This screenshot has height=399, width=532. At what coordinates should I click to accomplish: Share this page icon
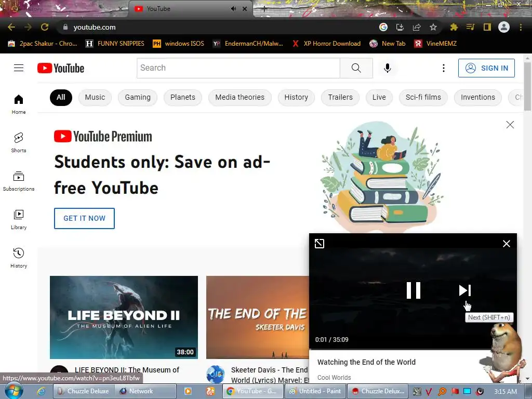click(x=417, y=27)
